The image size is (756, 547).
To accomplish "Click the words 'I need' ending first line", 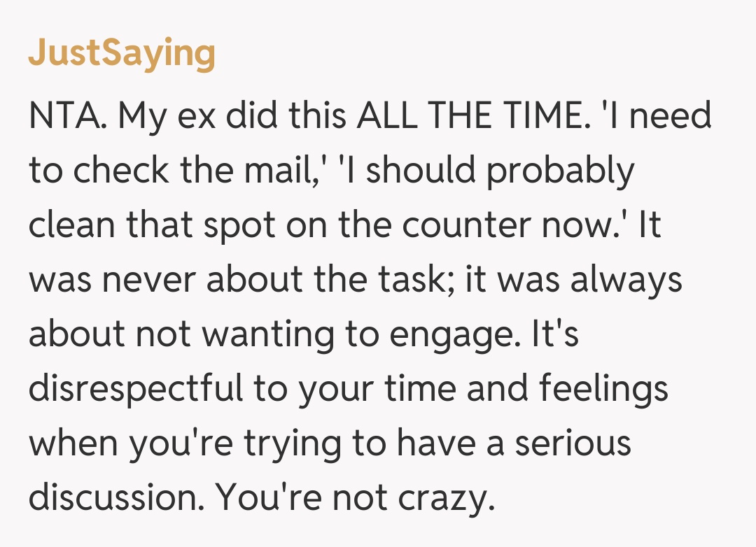I will coord(658,115).
